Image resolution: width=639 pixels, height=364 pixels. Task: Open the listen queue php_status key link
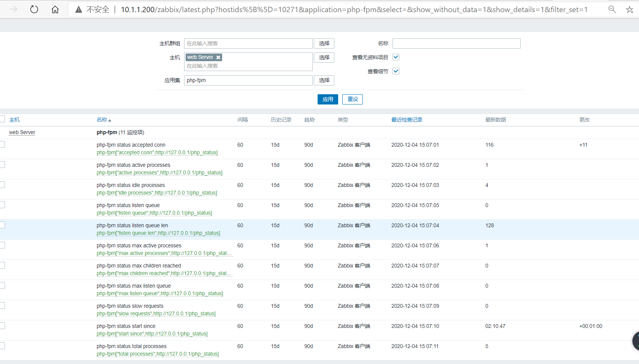(x=154, y=213)
